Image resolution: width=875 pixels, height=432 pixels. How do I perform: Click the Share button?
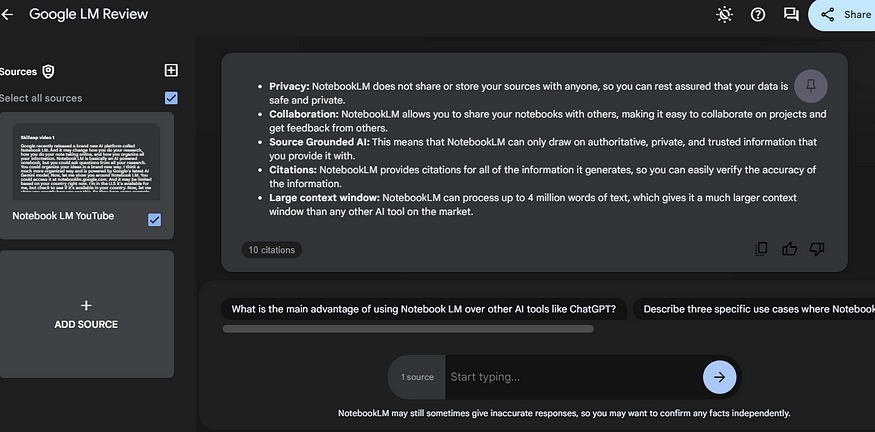pyautogui.click(x=842, y=15)
